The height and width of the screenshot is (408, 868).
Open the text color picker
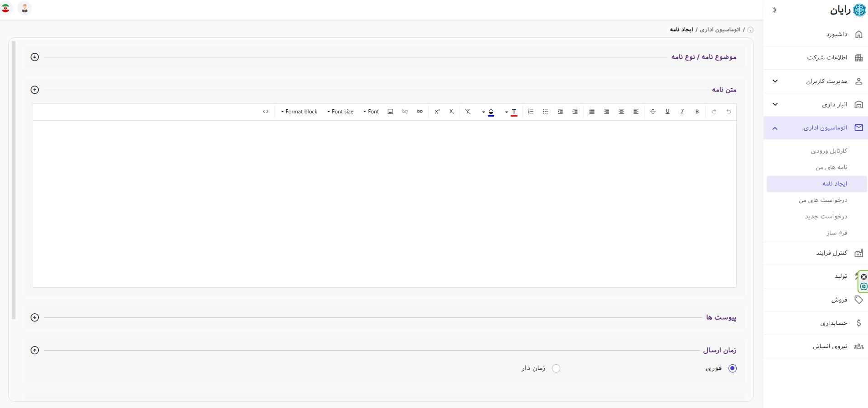tap(514, 112)
